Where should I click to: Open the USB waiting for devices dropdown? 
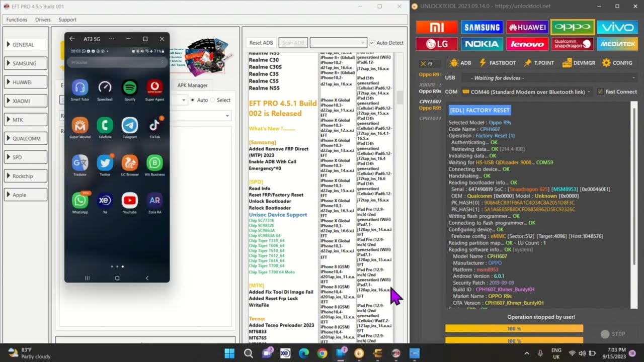[549, 78]
